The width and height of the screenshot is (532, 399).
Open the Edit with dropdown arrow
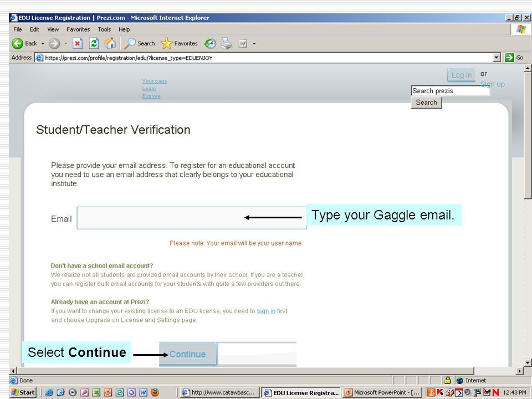click(254, 44)
